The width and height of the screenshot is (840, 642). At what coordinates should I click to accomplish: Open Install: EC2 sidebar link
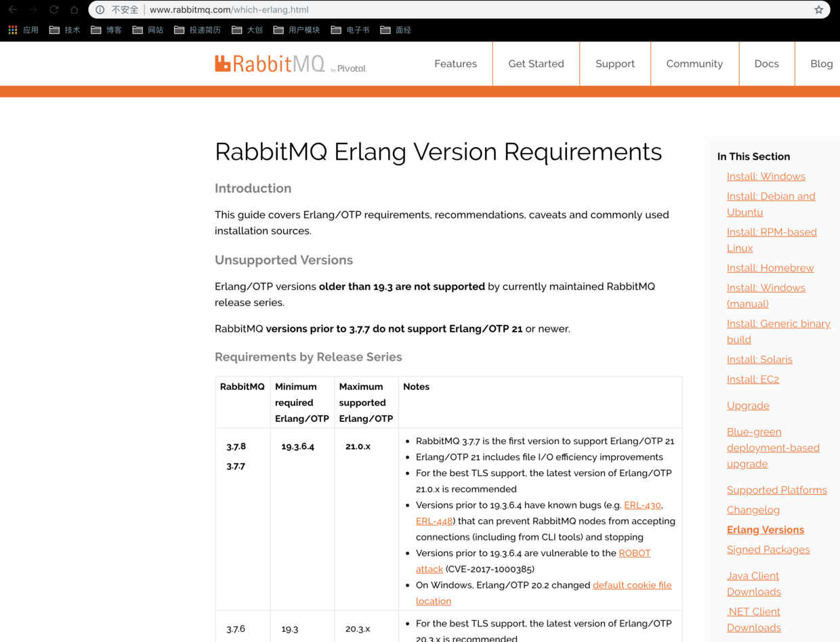tap(753, 379)
